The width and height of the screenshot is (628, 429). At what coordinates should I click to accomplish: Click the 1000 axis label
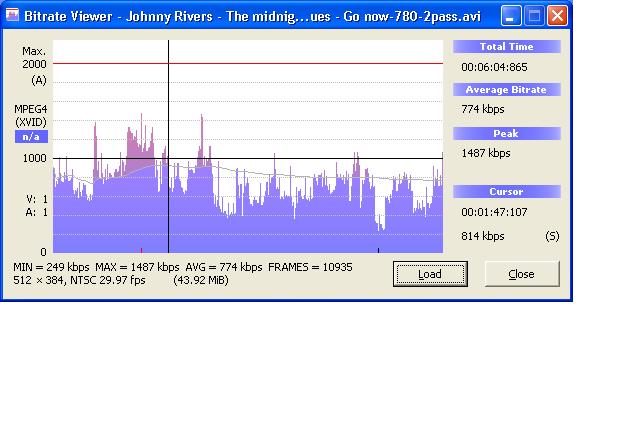(34, 158)
